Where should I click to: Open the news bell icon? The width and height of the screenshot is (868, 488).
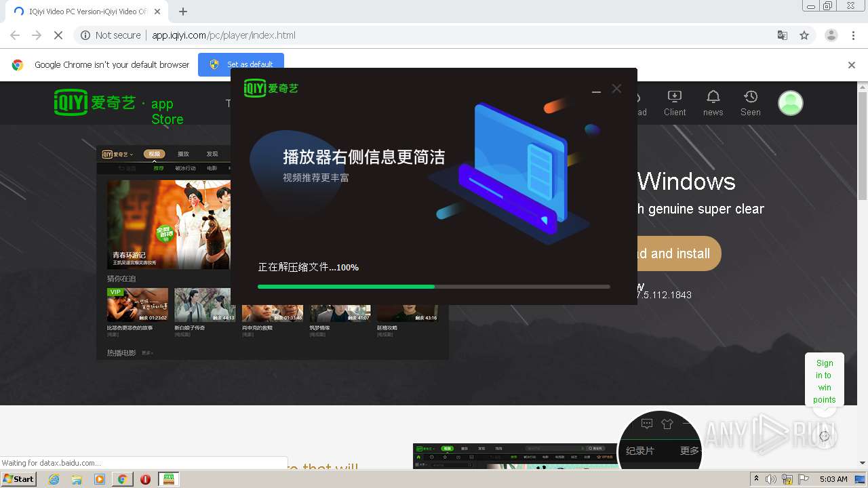(x=713, y=103)
